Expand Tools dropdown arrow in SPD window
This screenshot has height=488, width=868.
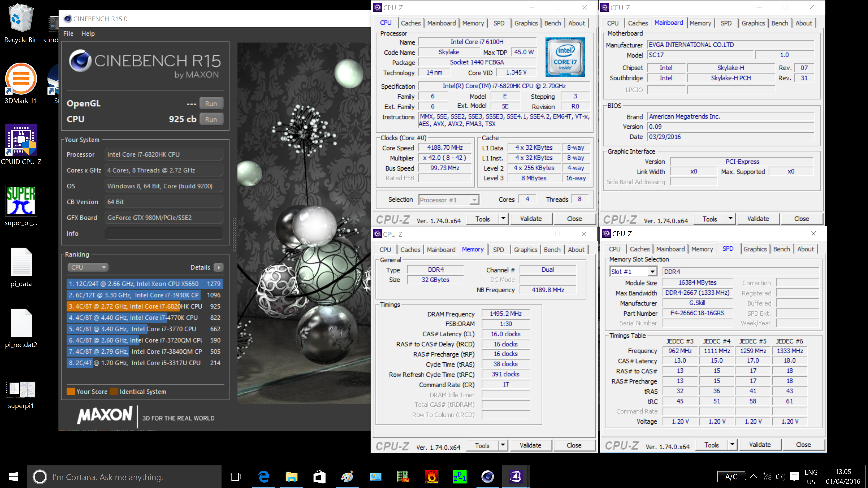tap(732, 445)
